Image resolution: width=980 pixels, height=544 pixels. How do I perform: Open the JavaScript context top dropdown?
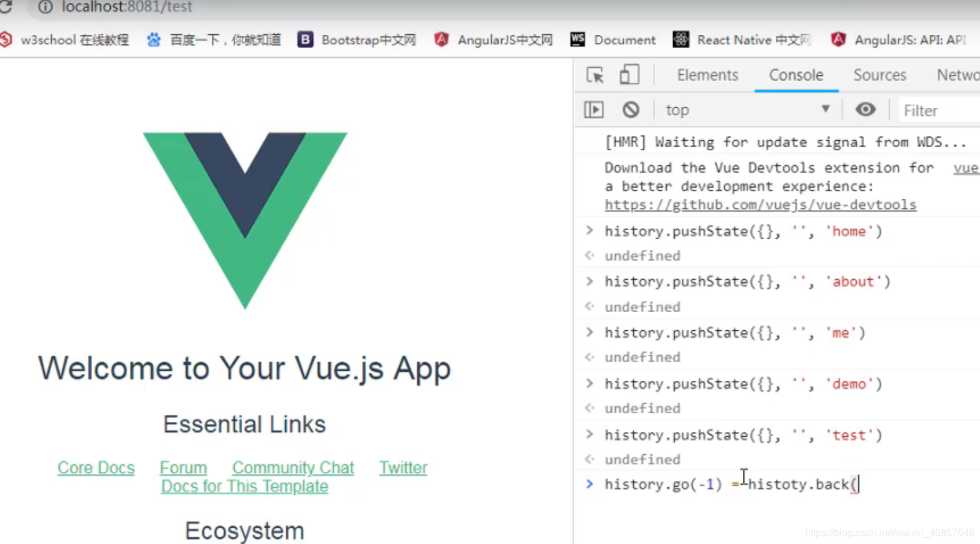point(748,110)
